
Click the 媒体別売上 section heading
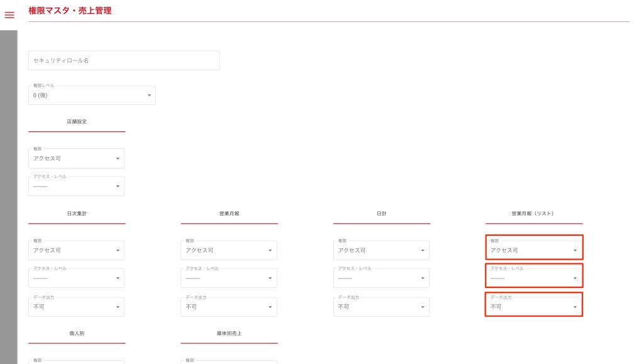[x=229, y=333]
